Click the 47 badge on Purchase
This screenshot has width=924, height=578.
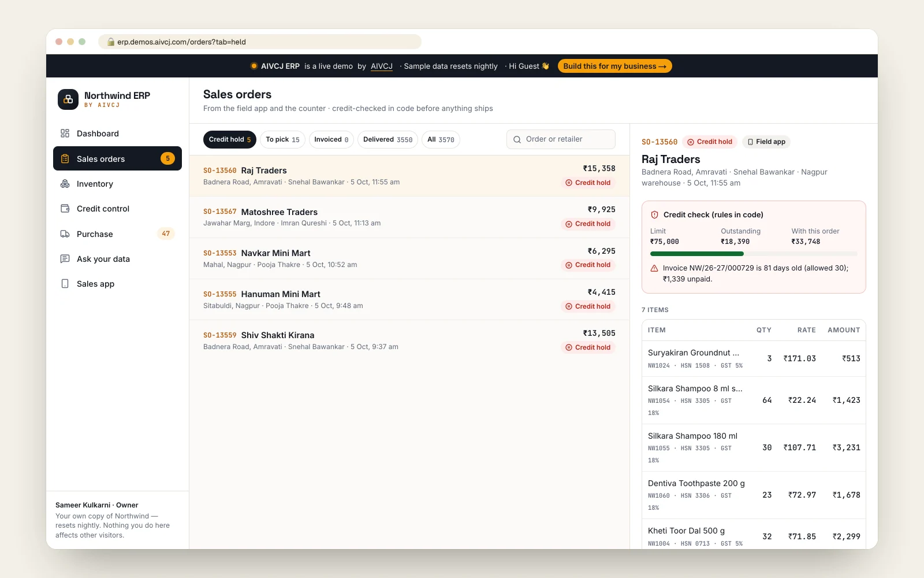pos(166,234)
